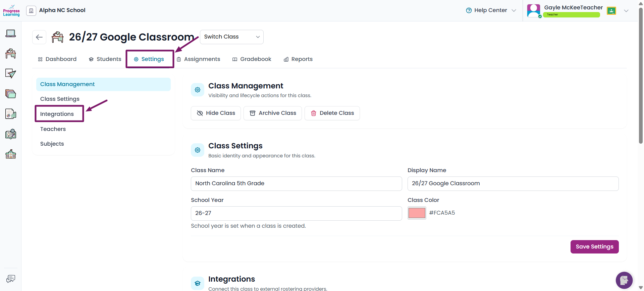Click the Save Settings button

click(x=595, y=247)
